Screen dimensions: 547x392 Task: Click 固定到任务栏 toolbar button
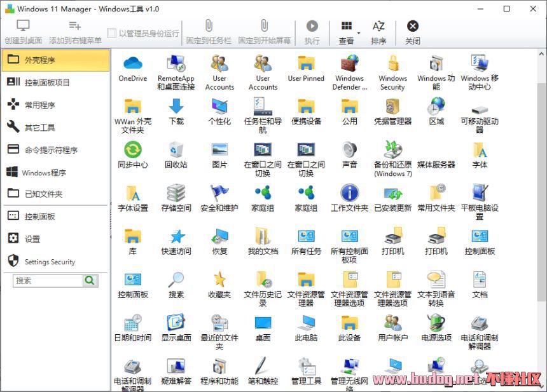point(209,32)
